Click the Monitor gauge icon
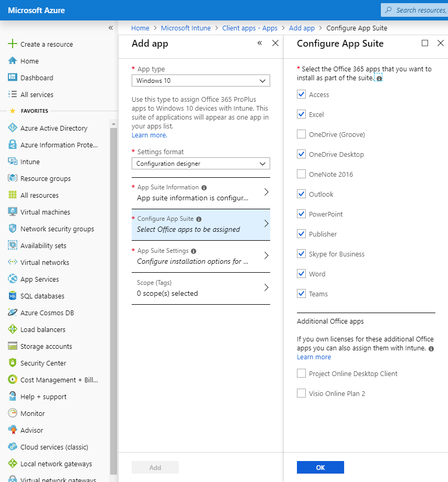448x482 pixels. (x=13, y=413)
